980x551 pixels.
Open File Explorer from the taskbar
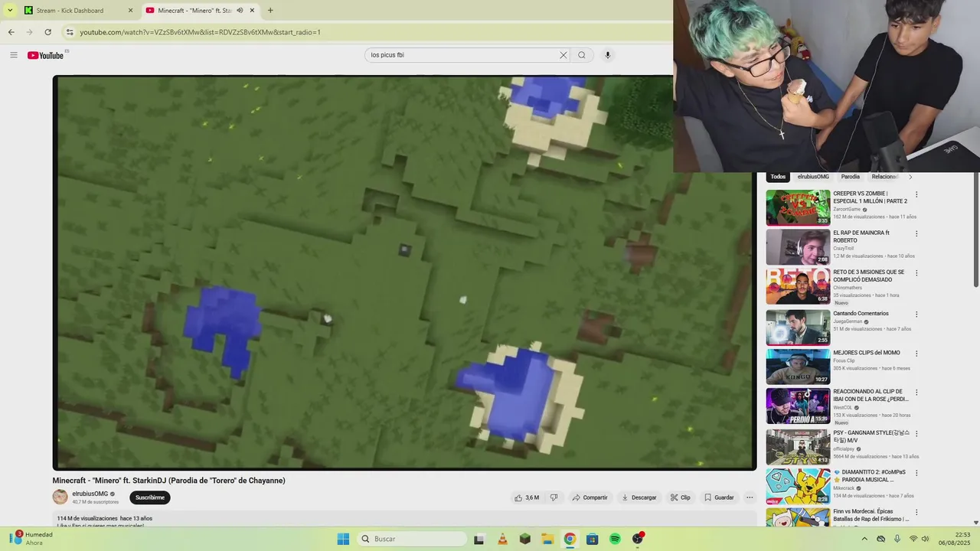tap(547, 539)
